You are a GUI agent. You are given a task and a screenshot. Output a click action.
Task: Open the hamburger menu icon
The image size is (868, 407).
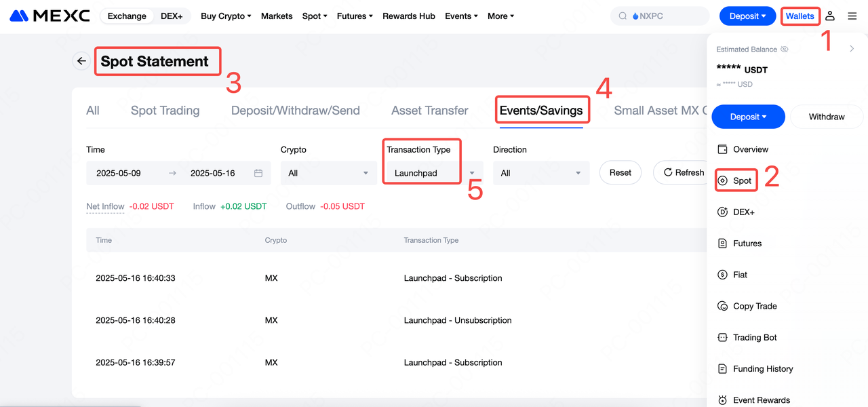852,16
